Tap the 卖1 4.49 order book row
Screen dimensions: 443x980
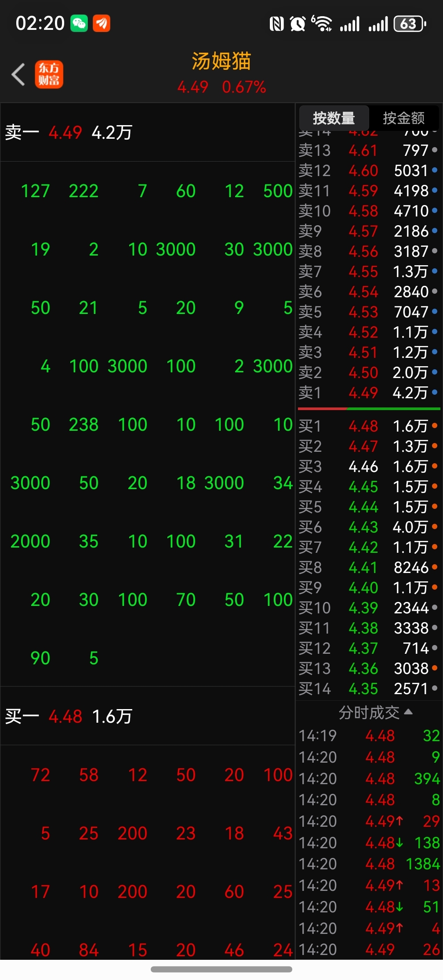point(369,393)
